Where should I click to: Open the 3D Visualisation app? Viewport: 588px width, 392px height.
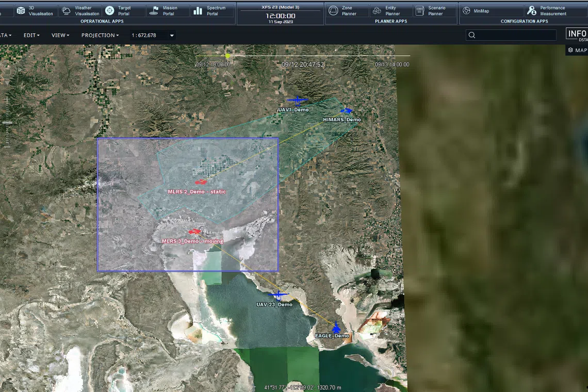(36, 11)
